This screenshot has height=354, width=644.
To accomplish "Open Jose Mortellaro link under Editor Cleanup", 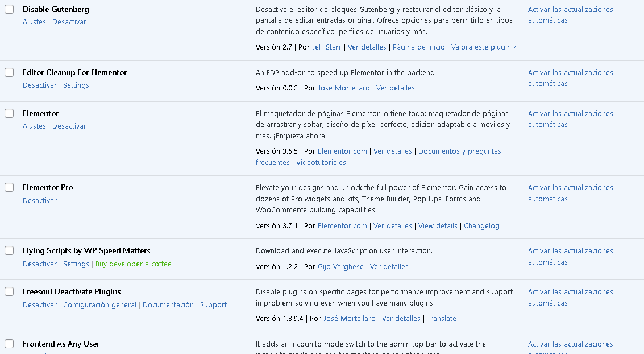I will 344,88.
